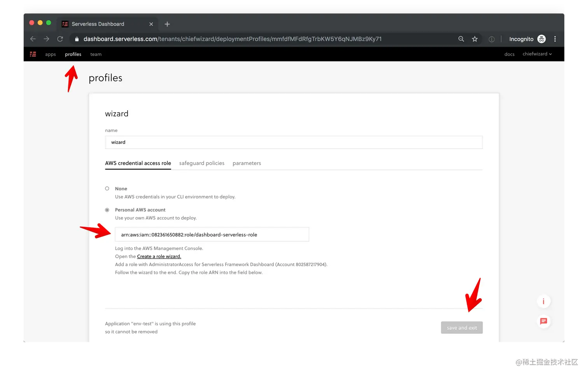Open a new browser tab with plus icon

click(167, 24)
